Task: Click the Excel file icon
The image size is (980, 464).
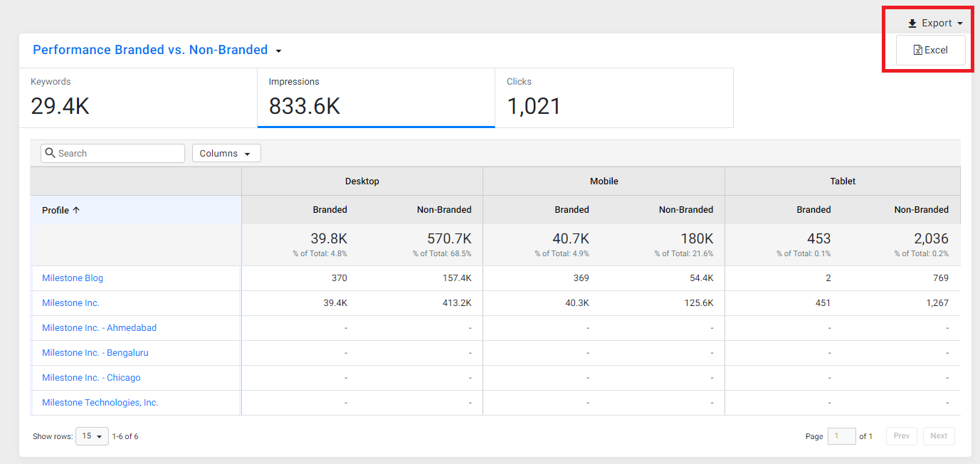Action: (918, 51)
